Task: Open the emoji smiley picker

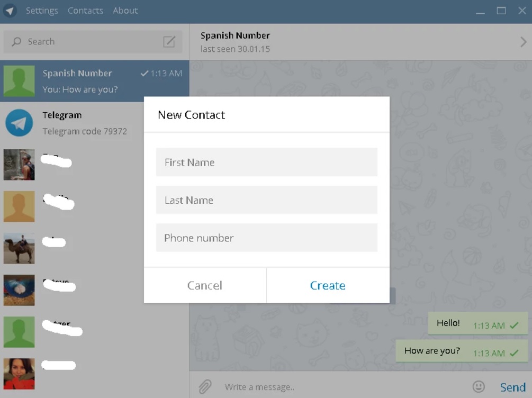Action: [x=479, y=387]
